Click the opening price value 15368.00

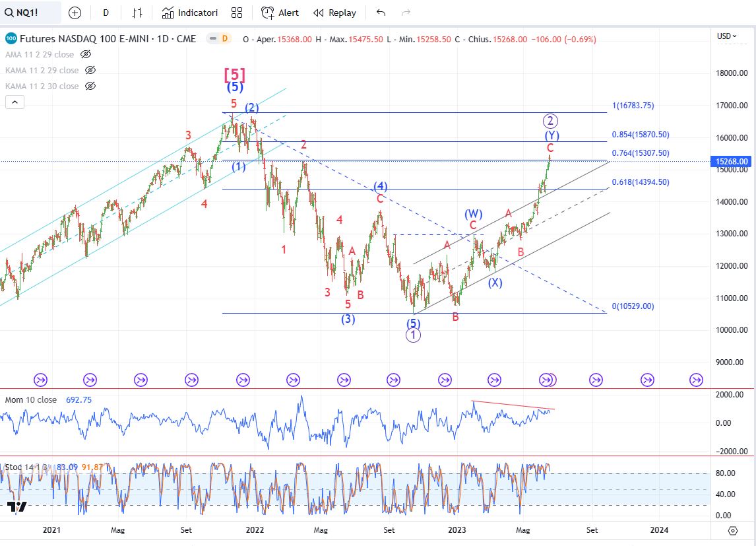(295, 39)
